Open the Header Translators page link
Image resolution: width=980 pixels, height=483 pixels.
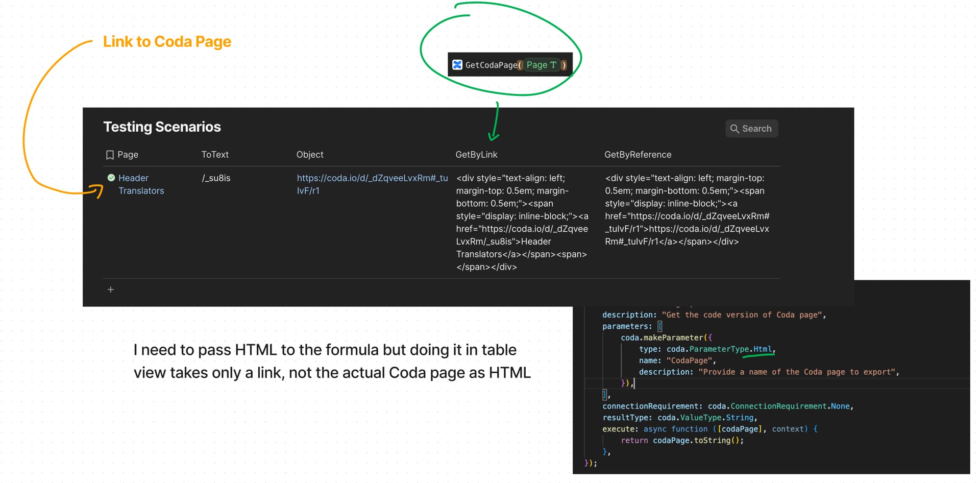[141, 184]
